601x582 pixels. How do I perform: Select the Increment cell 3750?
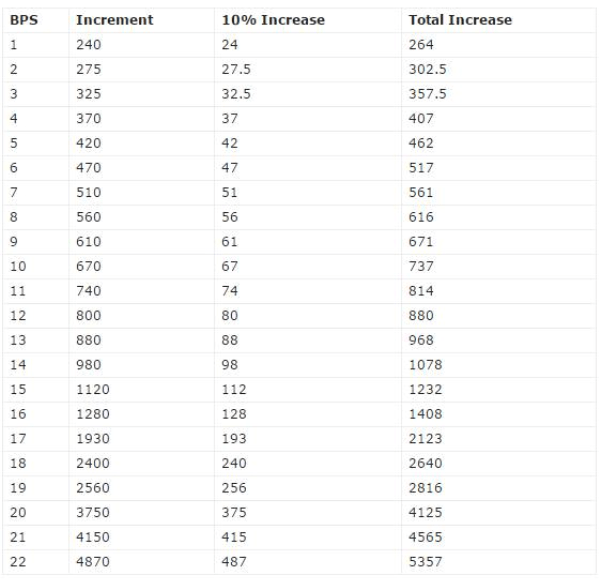[93, 513]
